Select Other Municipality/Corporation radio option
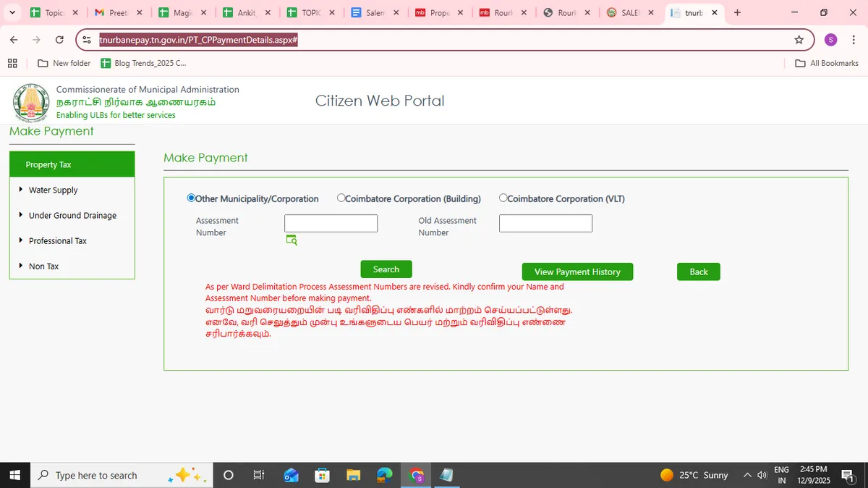 pyautogui.click(x=191, y=198)
